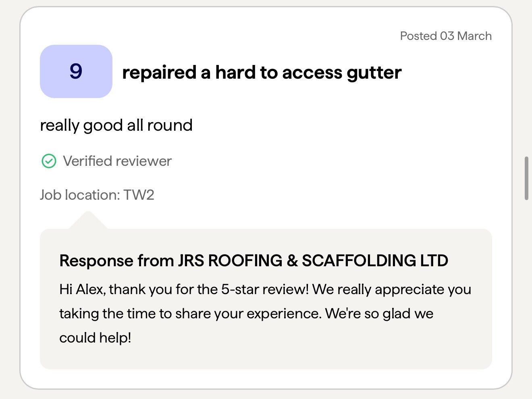
Task: Click the 'Job location: TW2' line
Action: pyautogui.click(x=97, y=195)
